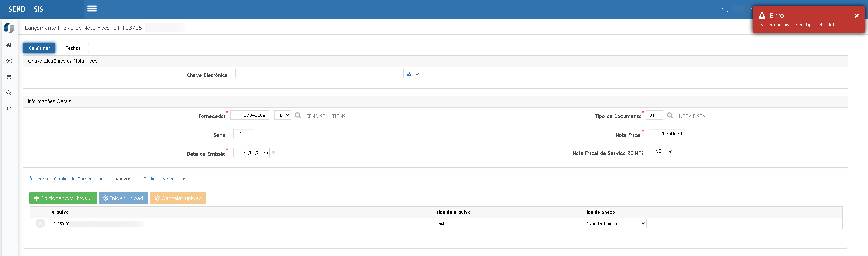Click the Confirmar button

(x=39, y=48)
